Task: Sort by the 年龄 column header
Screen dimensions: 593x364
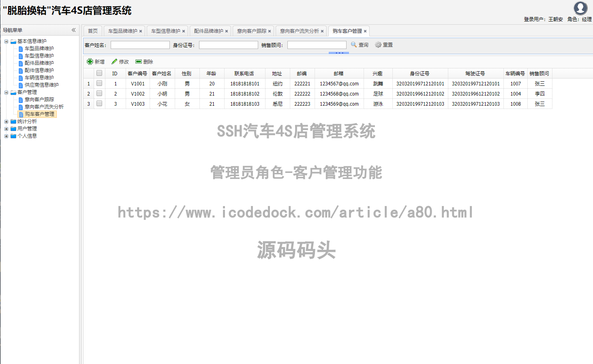Action: pyautogui.click(x=211, y=73)
